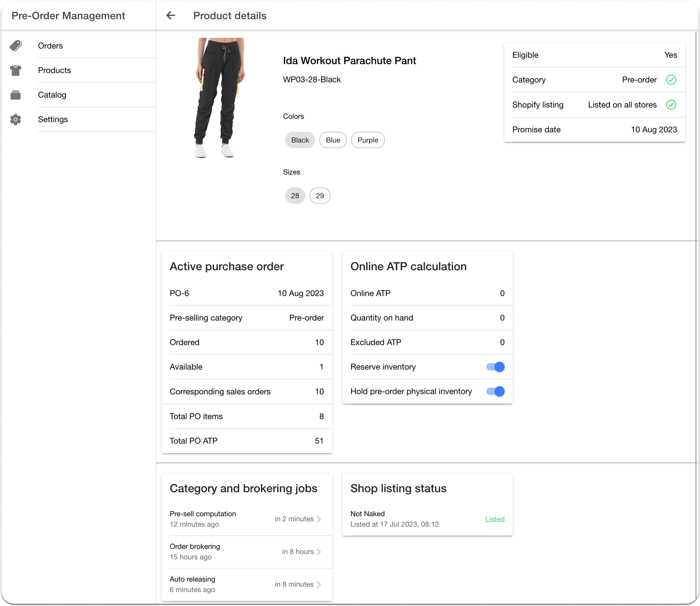Image resolution: width=700 pixels, height=606 pixels.
Task: Select the Orders tag icon in sidebar
Action: point(15,45)
